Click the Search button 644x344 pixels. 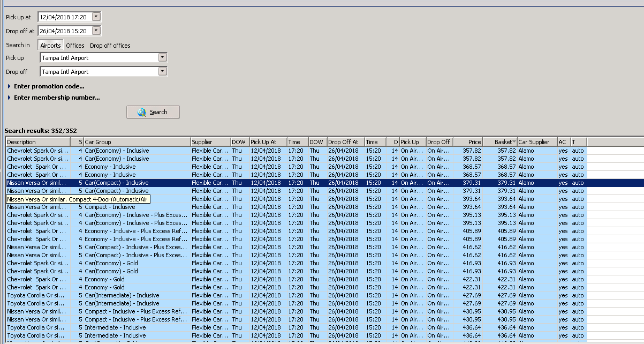153,112
